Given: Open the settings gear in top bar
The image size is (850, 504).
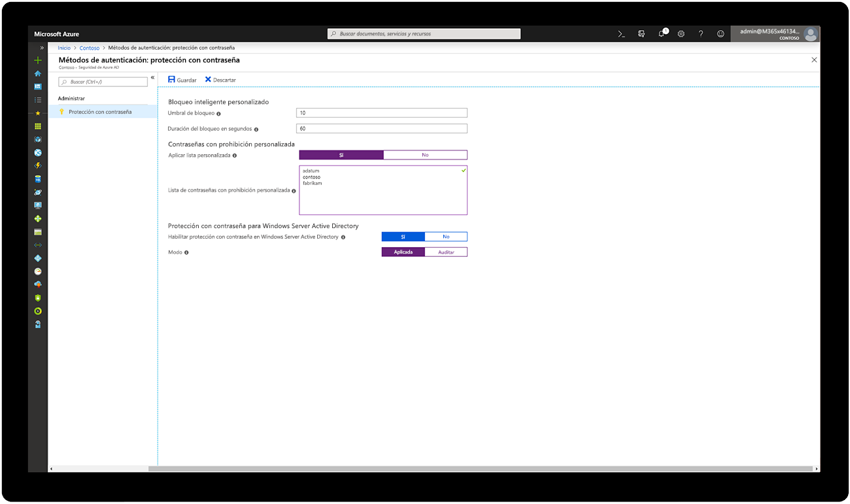Looking at the screenshot, I should [681, 34].
